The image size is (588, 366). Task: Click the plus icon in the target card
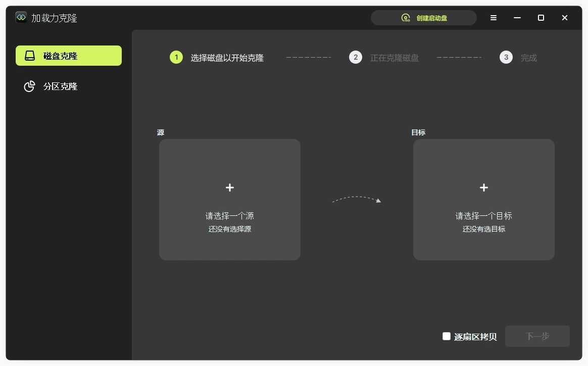[x=483, y=187]
